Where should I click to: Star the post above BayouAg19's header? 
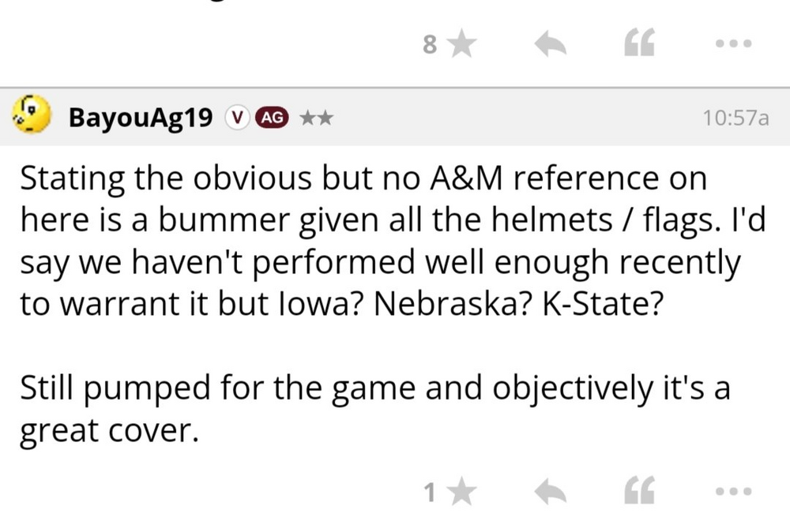click(462, 46)
